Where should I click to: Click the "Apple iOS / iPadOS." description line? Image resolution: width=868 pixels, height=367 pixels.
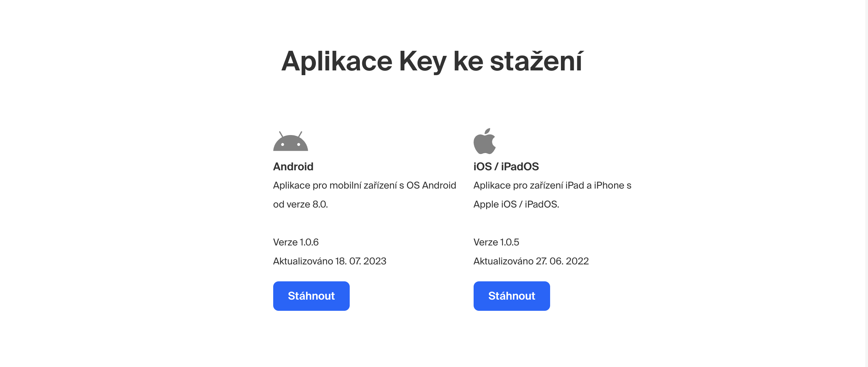coord(516,204)
